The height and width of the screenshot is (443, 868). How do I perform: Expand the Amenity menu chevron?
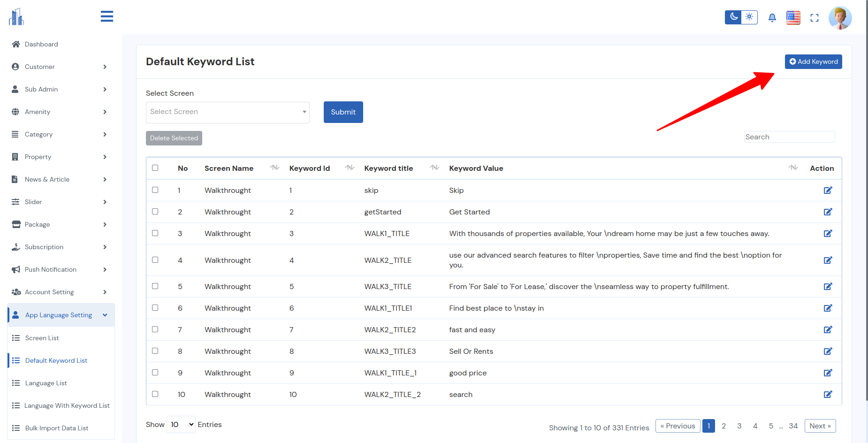(105, 112)
